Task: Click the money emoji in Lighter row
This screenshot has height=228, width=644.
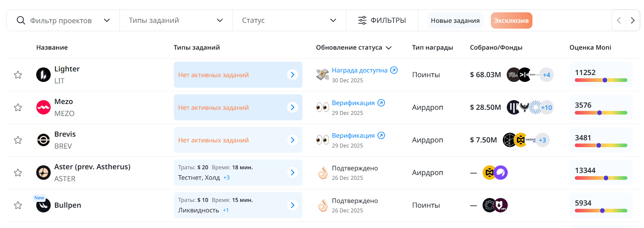Action: pyautogui.click(x=322, y=75)
